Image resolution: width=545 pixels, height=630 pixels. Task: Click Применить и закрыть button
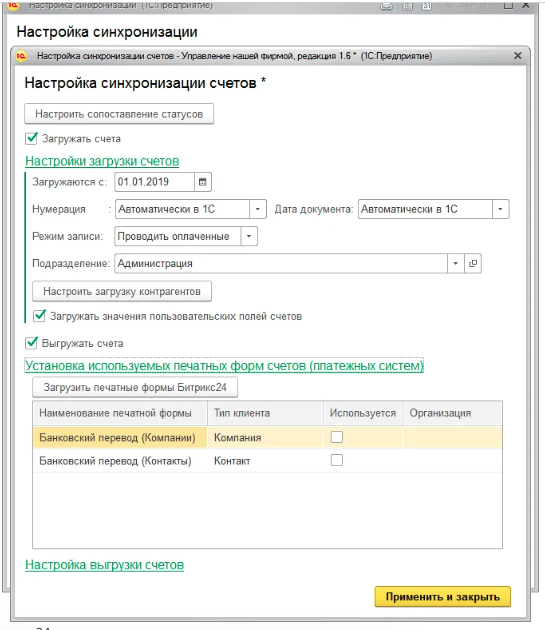point(443,597)
